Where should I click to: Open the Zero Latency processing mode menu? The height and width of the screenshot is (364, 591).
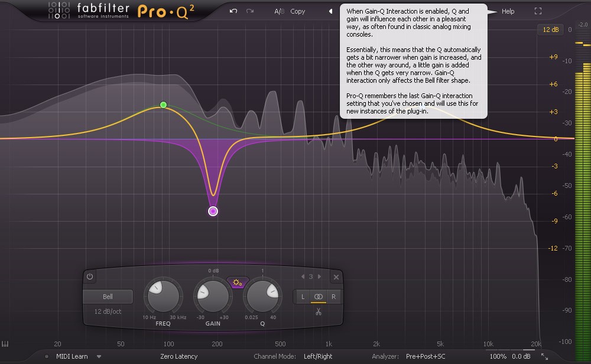(x=178, y=356)
